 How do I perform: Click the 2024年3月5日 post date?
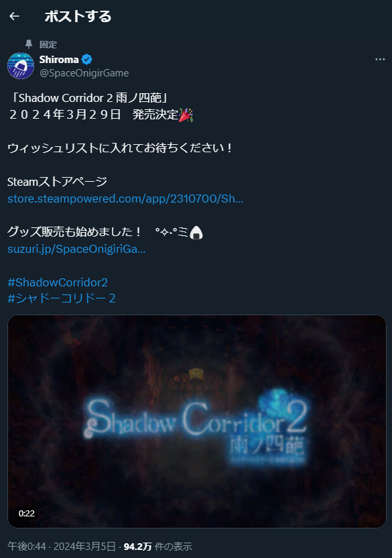point(84,546)
